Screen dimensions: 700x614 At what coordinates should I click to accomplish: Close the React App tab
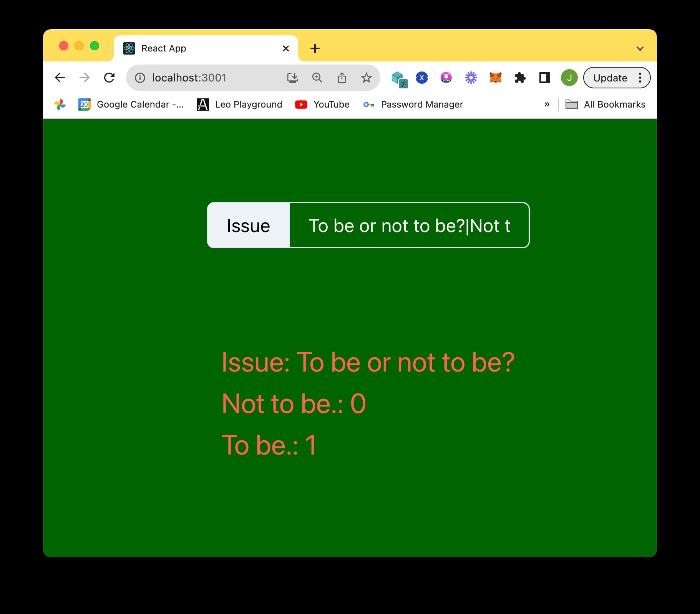[286, 48]
